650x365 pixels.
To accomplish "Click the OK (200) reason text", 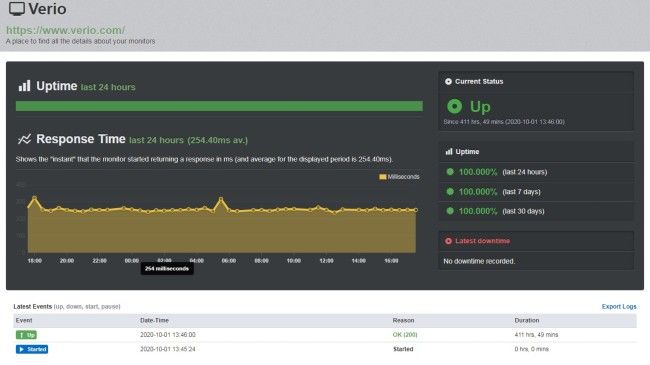I will pyautogui.click(x=405, y=335).
